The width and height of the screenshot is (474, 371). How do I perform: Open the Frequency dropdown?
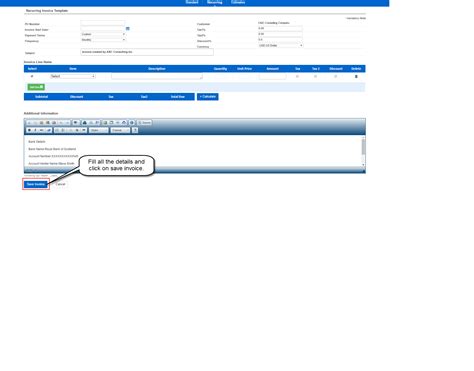click(103, 40)
